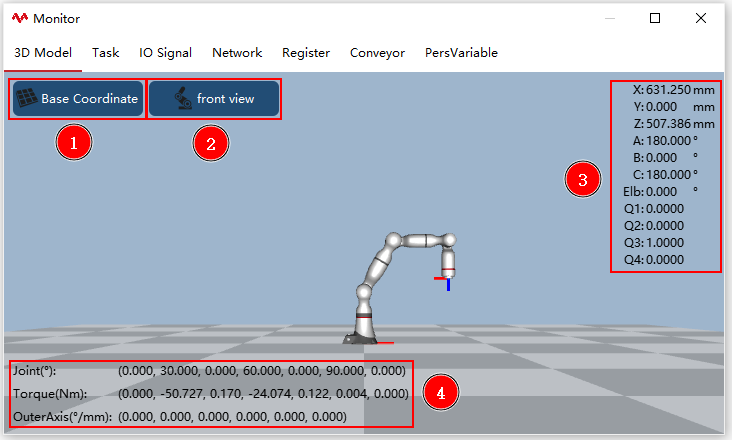
Task: Show the Conveyor tab
Action: pos(377,53)
